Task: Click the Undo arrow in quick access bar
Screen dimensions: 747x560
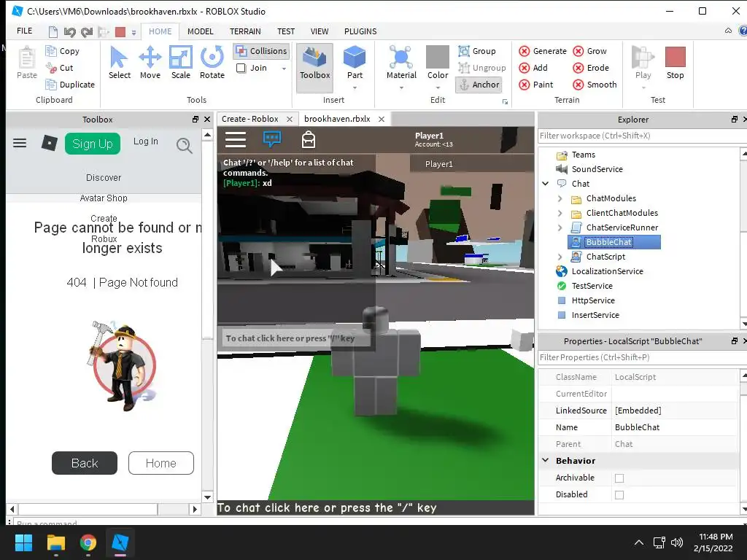Action: [x=69, y=32]
